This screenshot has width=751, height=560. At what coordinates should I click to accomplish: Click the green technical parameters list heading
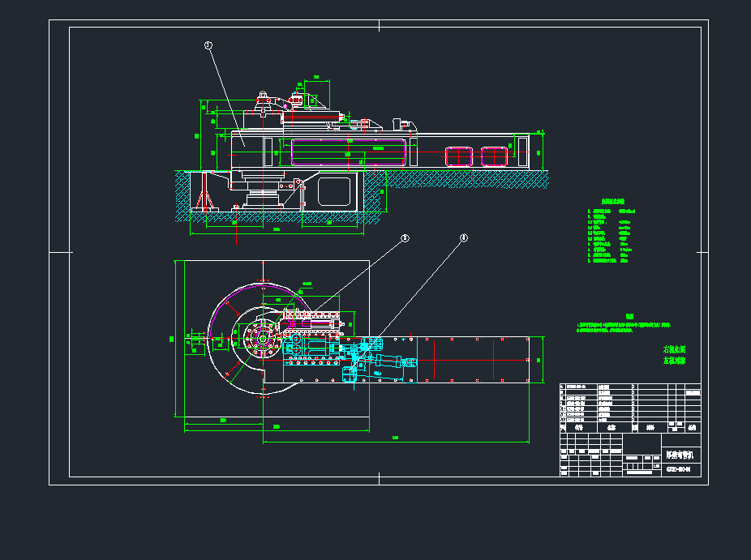[x=612, y=200]
